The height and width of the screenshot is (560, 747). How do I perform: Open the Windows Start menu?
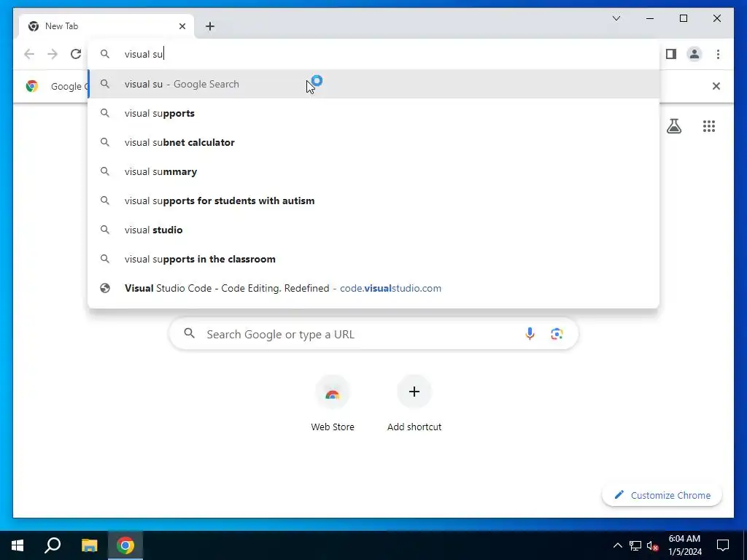tap(18, 545)
